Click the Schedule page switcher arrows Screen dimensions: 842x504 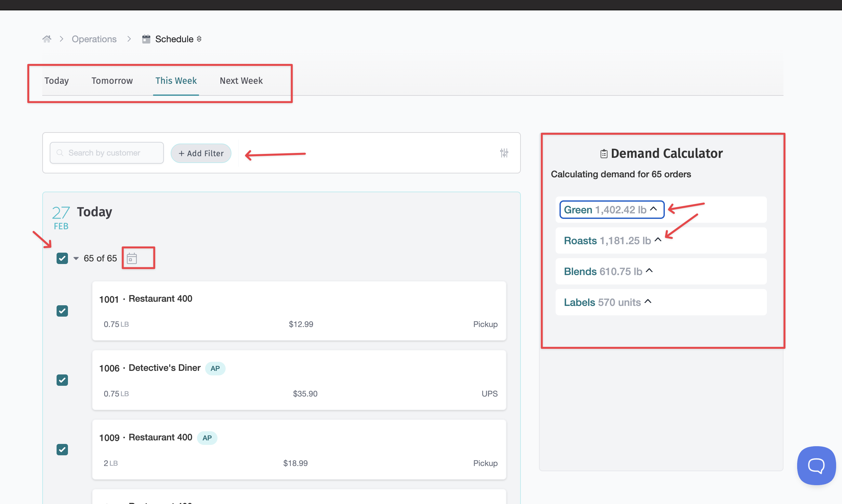click(199, 39)
